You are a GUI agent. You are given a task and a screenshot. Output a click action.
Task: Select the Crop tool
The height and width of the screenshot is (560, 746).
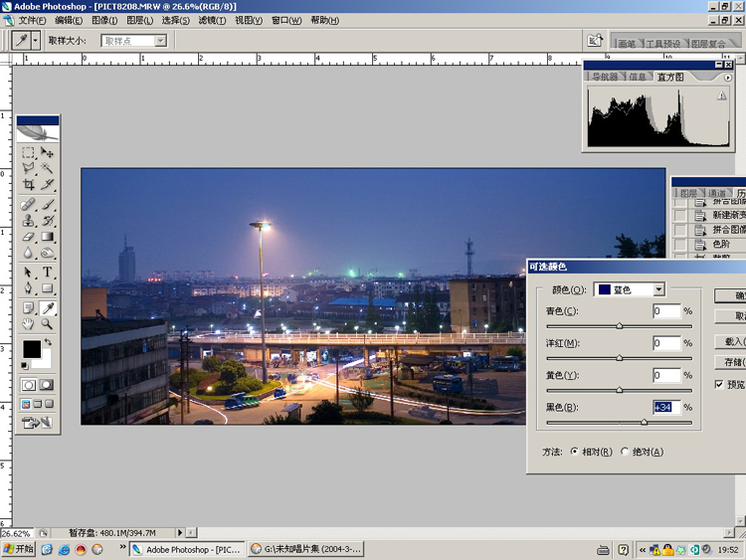click(28, 184)
